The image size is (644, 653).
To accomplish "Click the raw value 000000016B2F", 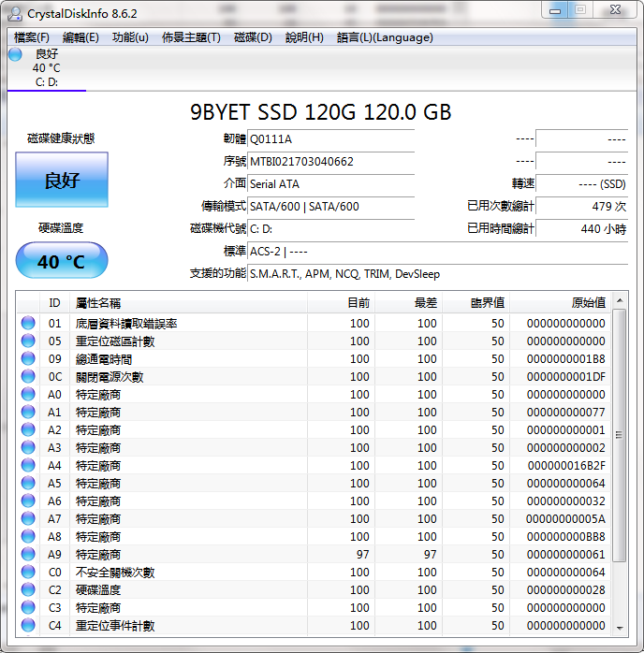I will tap(566, 466).
